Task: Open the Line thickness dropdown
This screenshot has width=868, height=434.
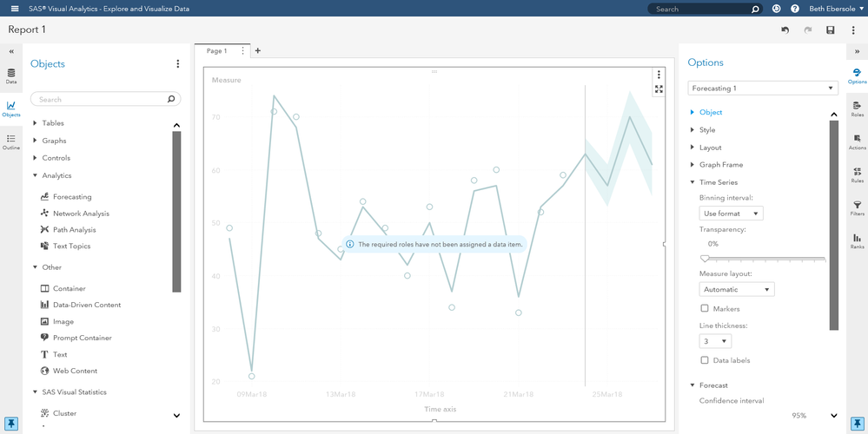Action: (x=715, y=341)
